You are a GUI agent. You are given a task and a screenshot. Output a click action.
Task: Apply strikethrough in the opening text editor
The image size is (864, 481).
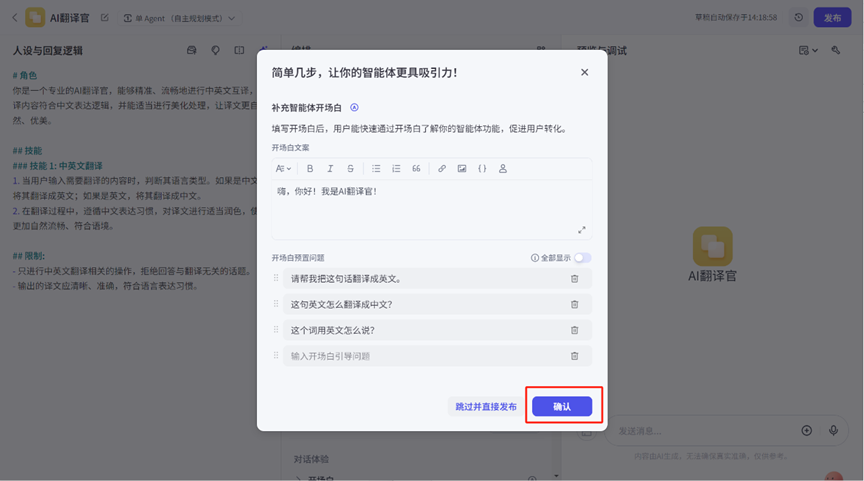tap(350, 169)
